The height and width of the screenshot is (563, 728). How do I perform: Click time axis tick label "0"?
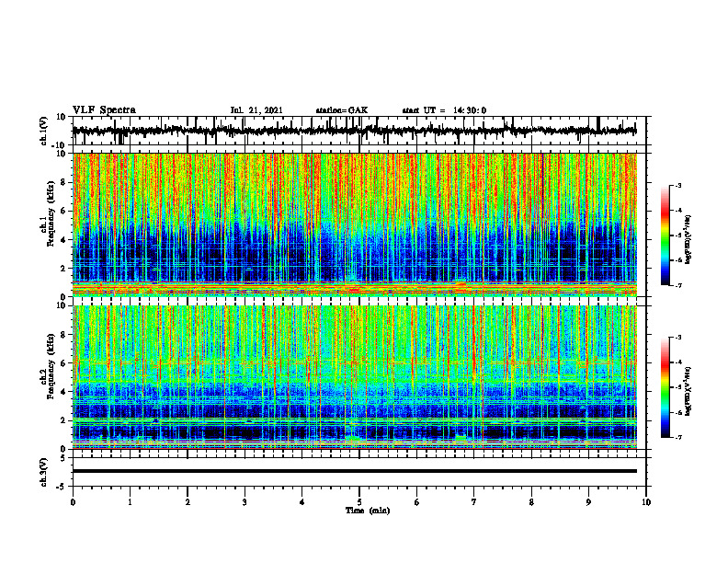[73, 502]
